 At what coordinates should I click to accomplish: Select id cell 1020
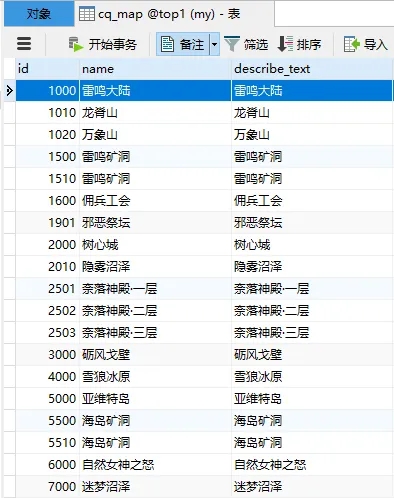47,135
